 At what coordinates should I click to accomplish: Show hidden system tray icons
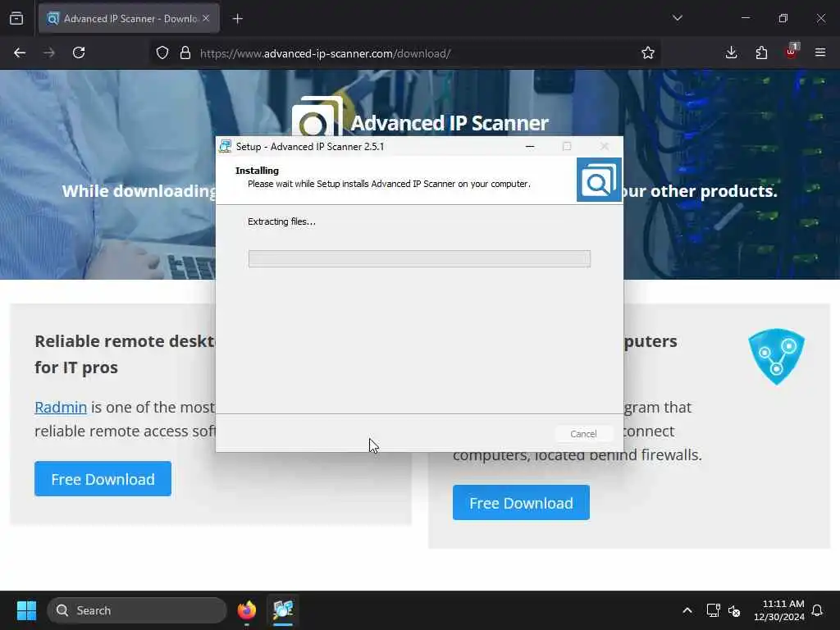(x=687, y=610)
